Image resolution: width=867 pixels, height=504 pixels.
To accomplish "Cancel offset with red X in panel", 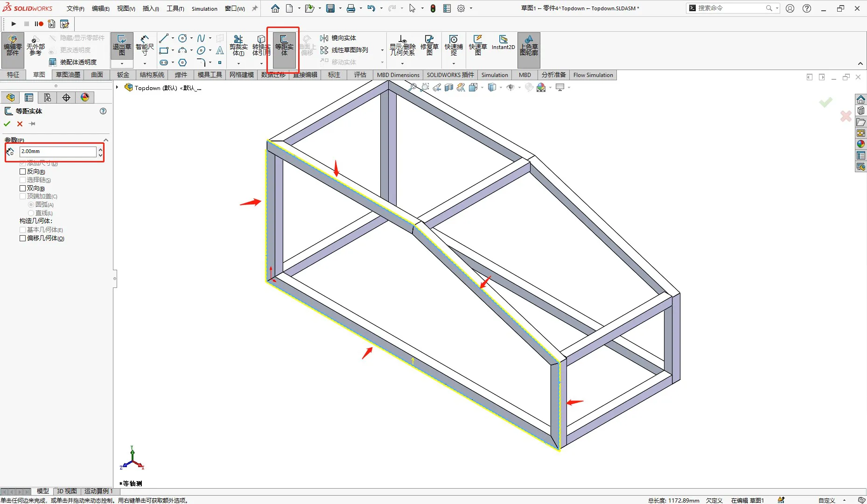I will tap(20, 124).
